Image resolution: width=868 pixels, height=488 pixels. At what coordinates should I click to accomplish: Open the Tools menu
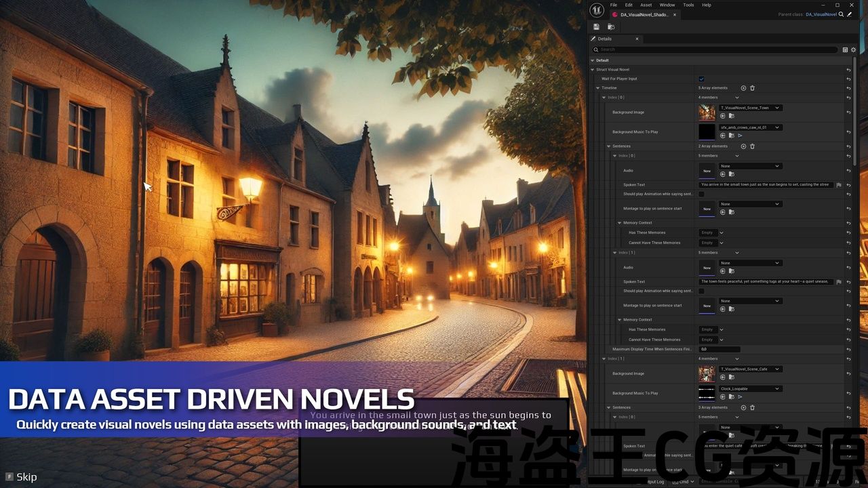click(x=688, y=5)
